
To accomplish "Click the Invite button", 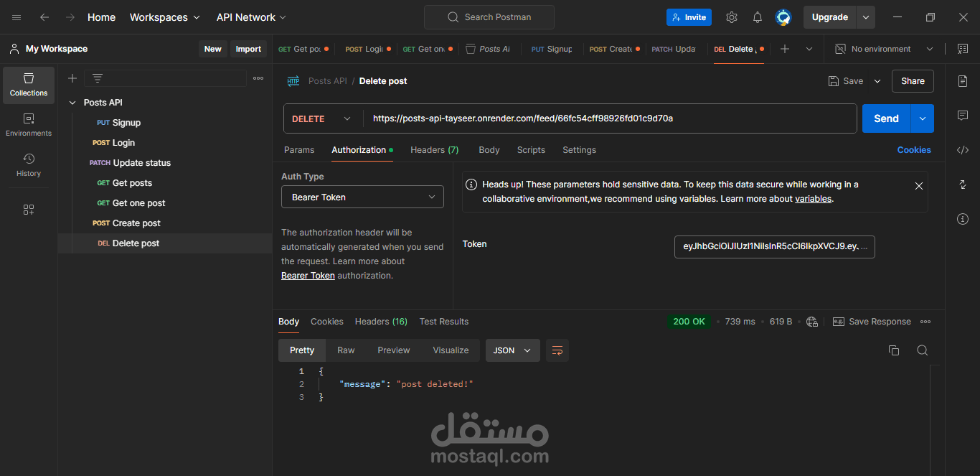I will point(689,17).
